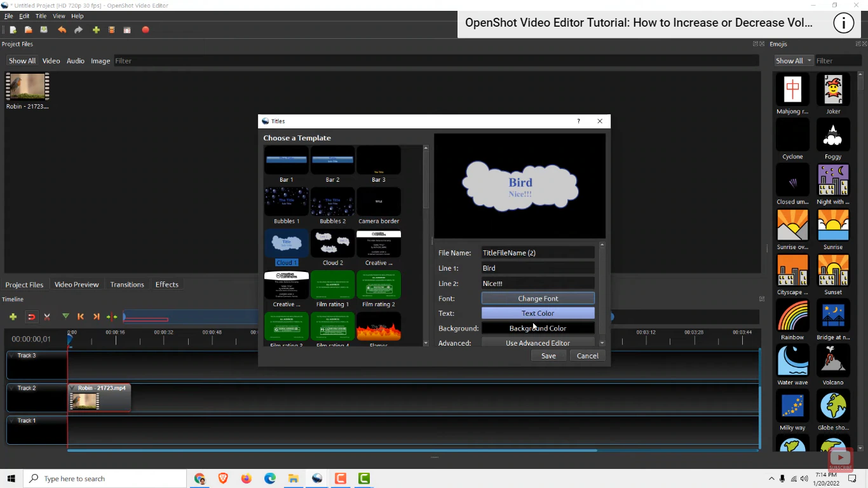
Task: Select the Camera border title template
Action: tap(379, 206)
